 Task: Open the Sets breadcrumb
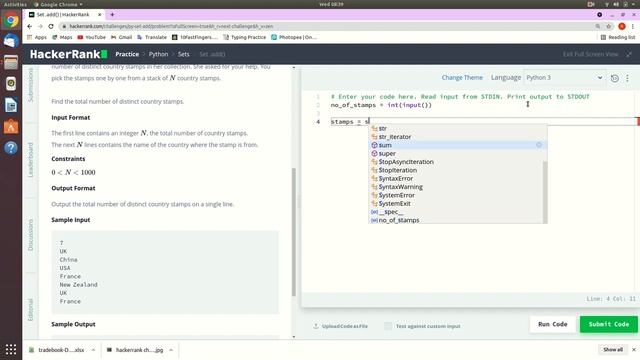click(184, 54)
